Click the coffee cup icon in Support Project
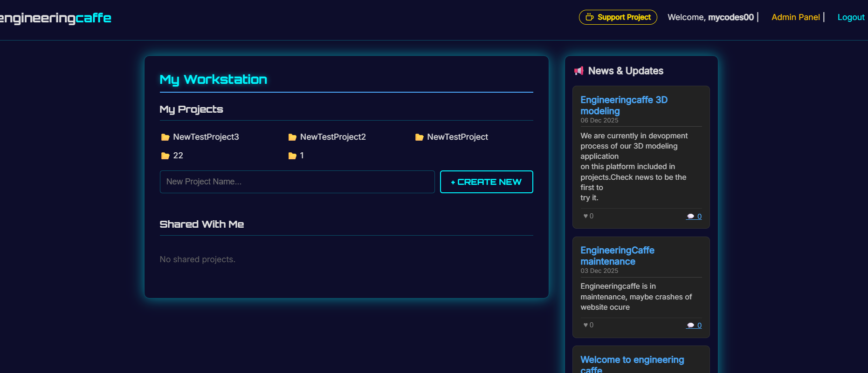Image resolution: width=868 pixels, height=373 pixels. point(589,17)
